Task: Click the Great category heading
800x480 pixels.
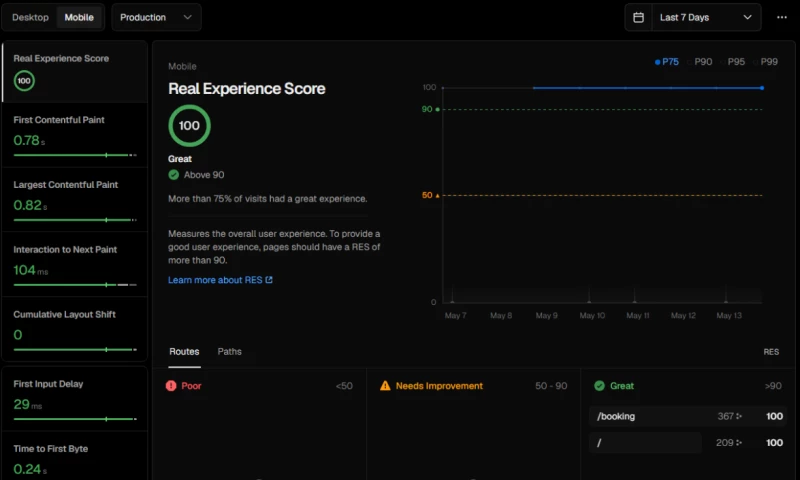Action: [x=622, y=386]
